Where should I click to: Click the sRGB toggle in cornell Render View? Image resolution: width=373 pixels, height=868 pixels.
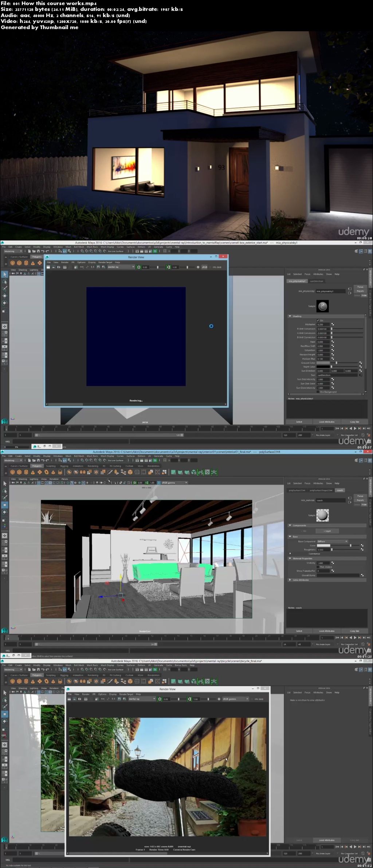[x=204, y=267]
